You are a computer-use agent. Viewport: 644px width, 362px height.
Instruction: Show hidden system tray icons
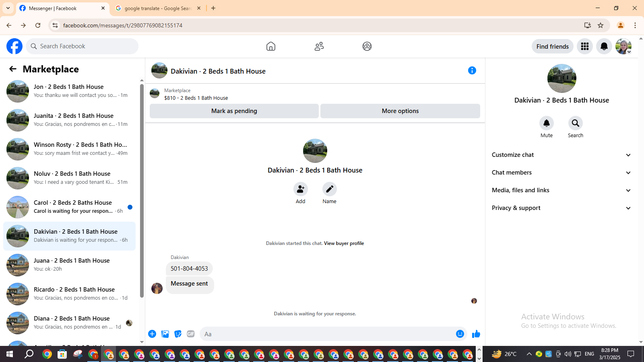(529, 354)
